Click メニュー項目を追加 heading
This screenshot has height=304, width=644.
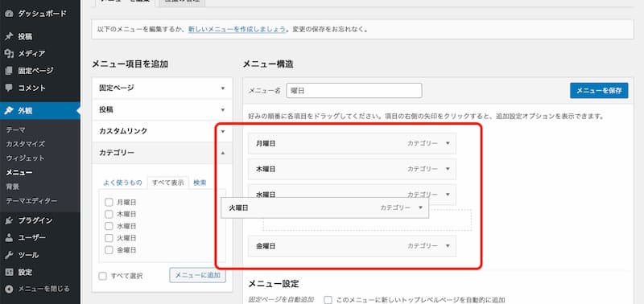tap(130, 64)
